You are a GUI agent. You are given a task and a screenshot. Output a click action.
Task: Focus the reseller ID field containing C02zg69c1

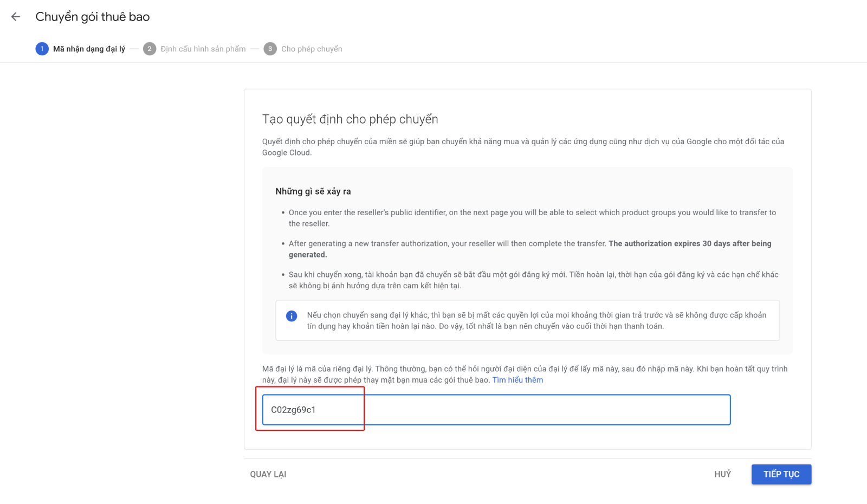pyautogui.click(x=496, y=410)
